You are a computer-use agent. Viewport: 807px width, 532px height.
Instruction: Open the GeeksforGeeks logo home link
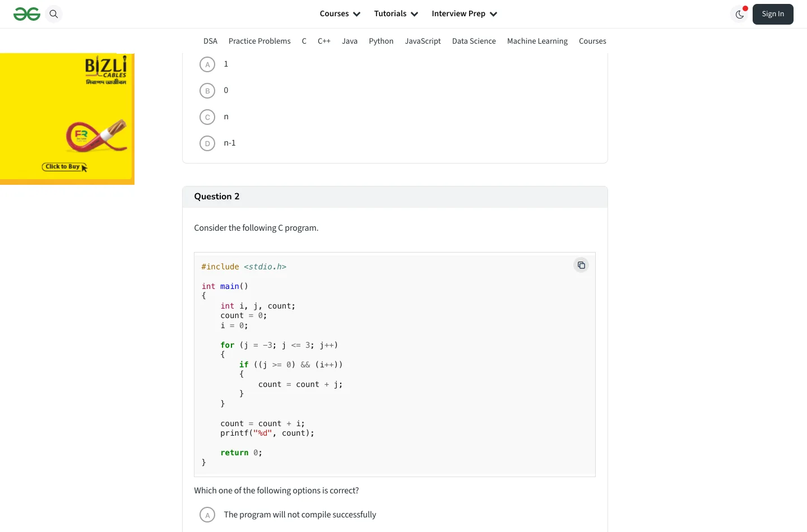27,14
